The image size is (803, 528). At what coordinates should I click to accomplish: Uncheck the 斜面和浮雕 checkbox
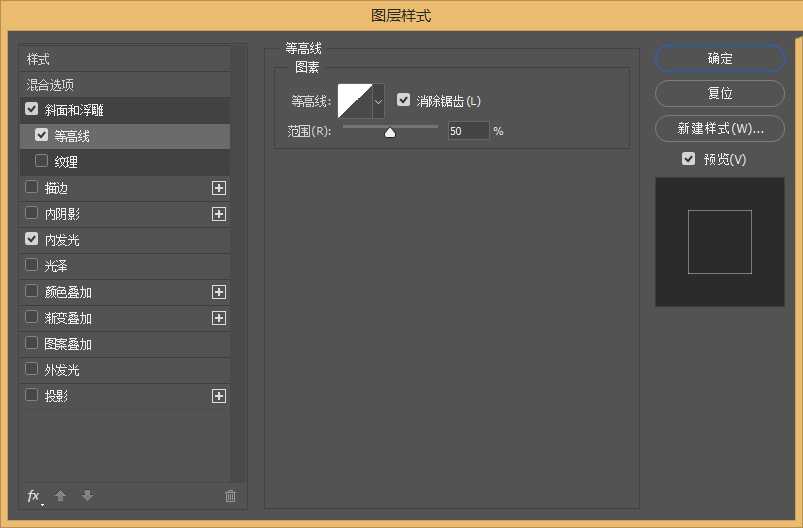32,109
